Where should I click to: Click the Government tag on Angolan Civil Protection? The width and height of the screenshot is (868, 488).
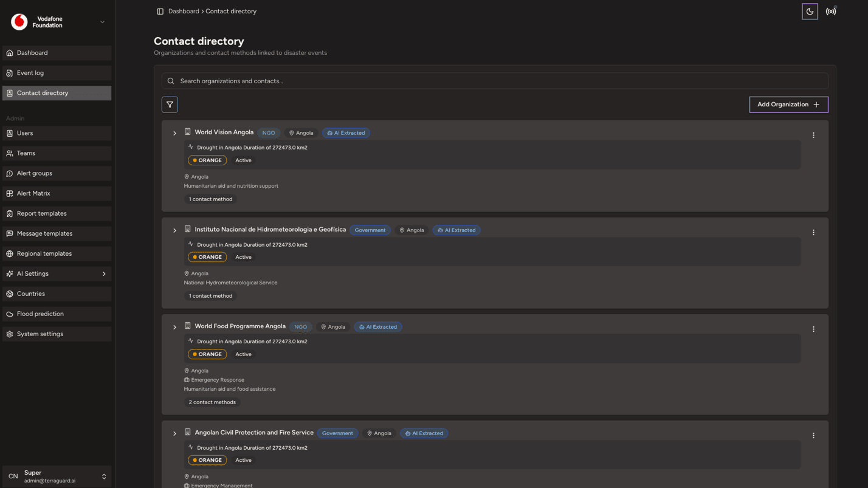pyautogui.click(x=337, y=433)
